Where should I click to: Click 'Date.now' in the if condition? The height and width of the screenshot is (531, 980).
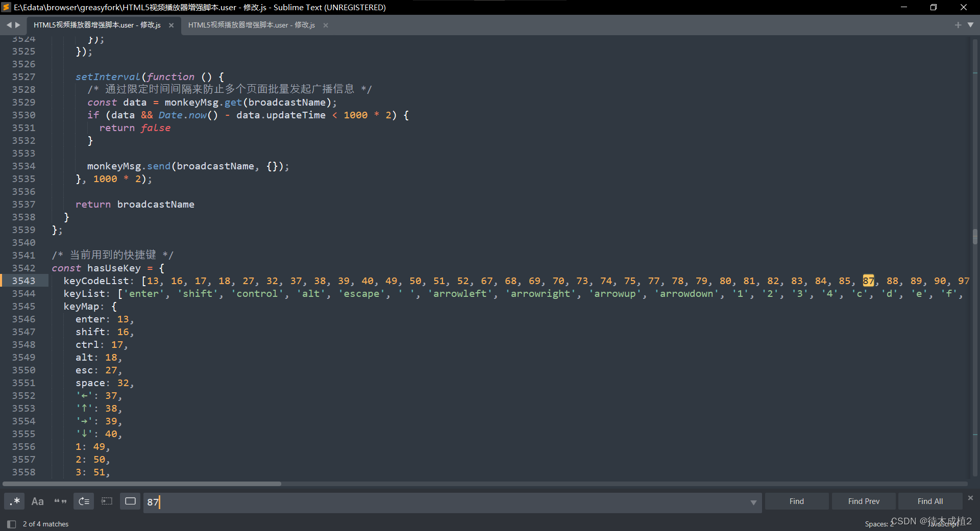pos(182,115)
